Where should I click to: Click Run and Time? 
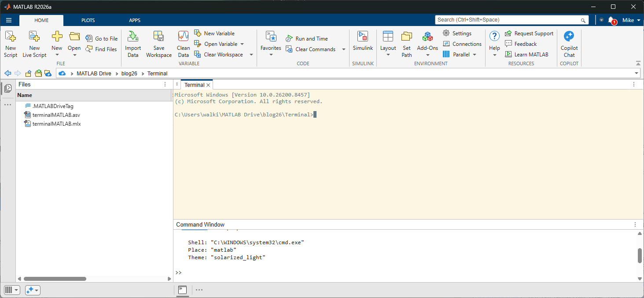coord(307,39)
